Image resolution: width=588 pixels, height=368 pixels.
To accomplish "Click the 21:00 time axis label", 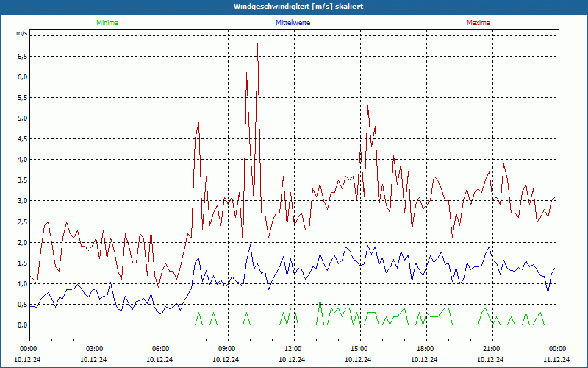I will coord(491,349).
